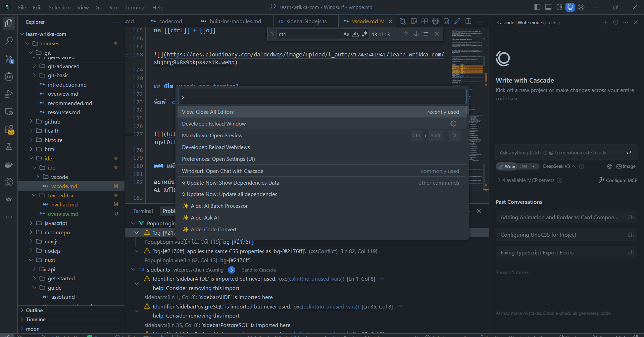Viewport: 644px width, 337px height.
Task: Toggle Use Regular Expression in find widget
Action: (364, 34)
